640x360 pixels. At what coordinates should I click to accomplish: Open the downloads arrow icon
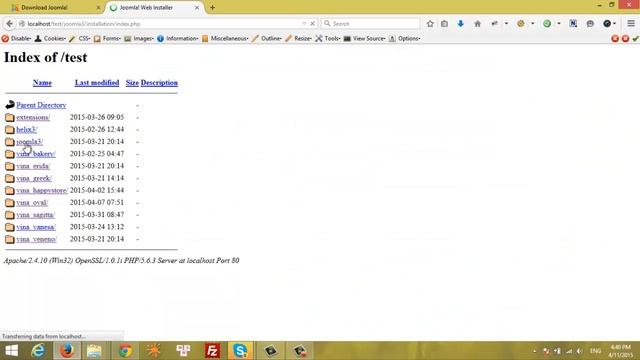tap(461, 24)
